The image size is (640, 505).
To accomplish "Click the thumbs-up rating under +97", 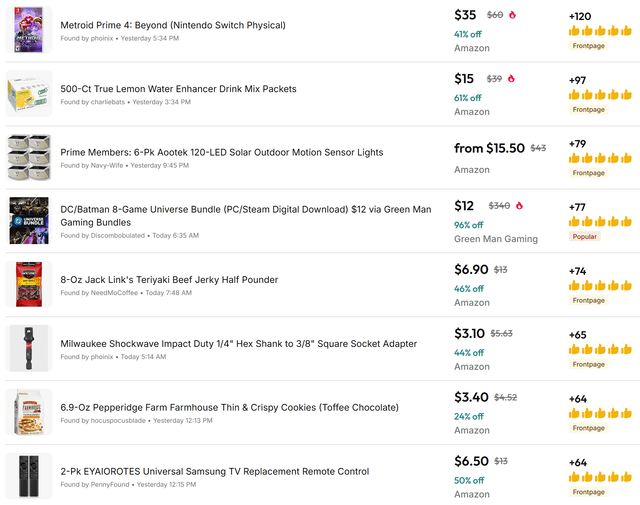I will click(x=600, y=95).
